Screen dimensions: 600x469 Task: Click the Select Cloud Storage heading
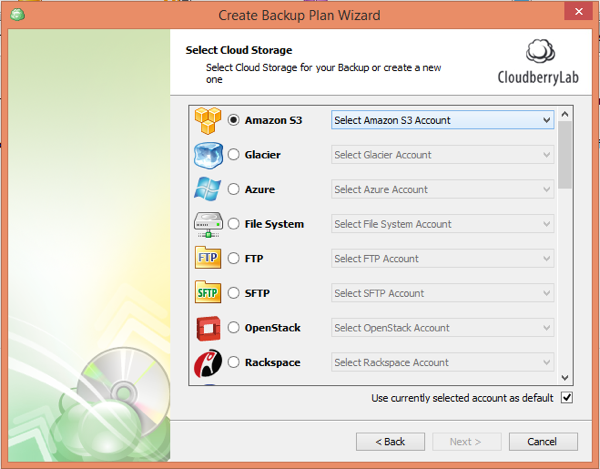click(x=239, y=50)
